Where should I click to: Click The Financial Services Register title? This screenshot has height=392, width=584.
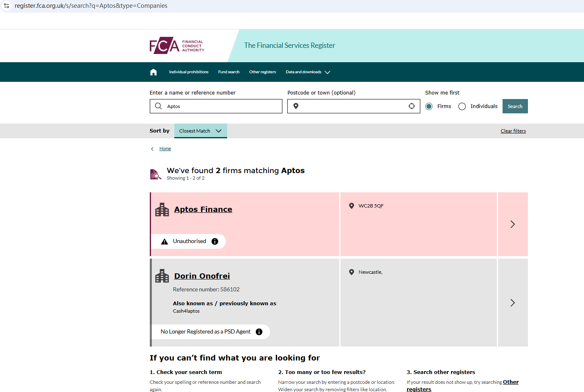[290, 45]
